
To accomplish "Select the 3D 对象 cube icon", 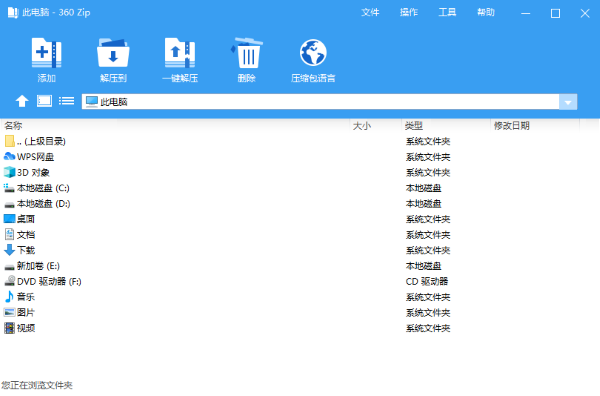I will tap(9, 172).
